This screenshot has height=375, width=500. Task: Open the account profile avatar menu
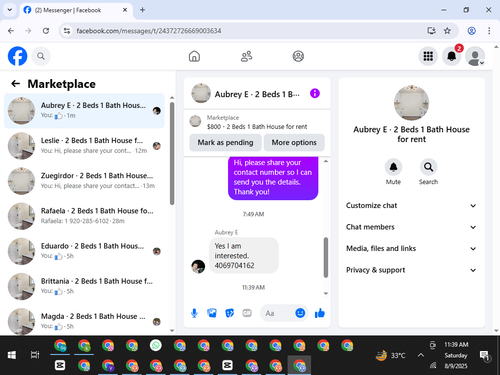click(x=475, y=56)
